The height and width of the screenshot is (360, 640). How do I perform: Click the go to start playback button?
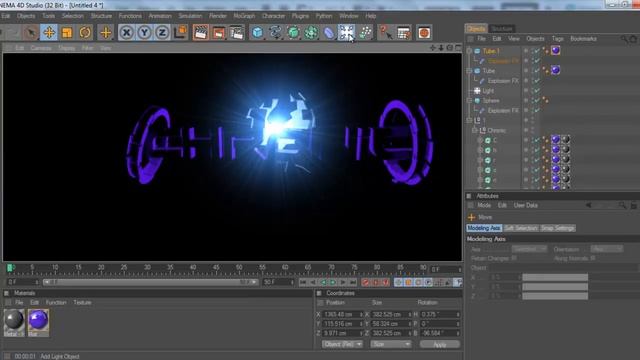tap(302, 282)
